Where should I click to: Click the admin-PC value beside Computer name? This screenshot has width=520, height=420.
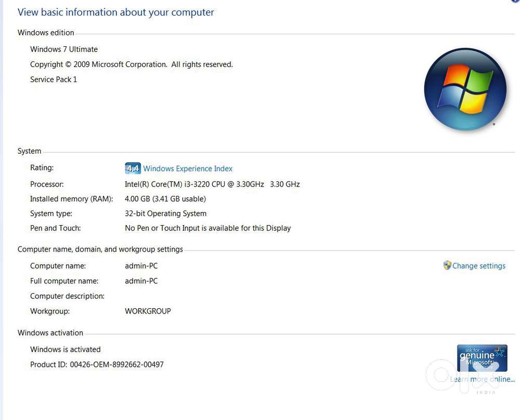[141, 266]
